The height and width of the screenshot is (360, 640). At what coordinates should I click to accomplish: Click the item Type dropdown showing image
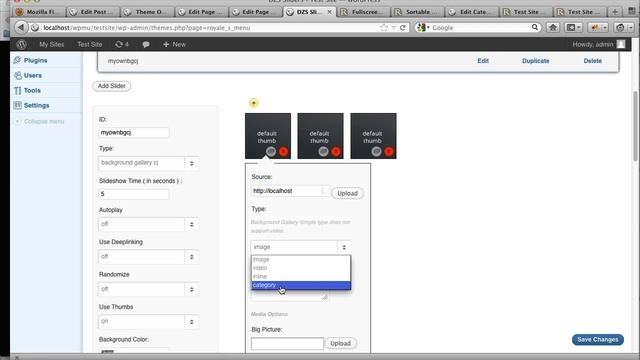(301, 247)
